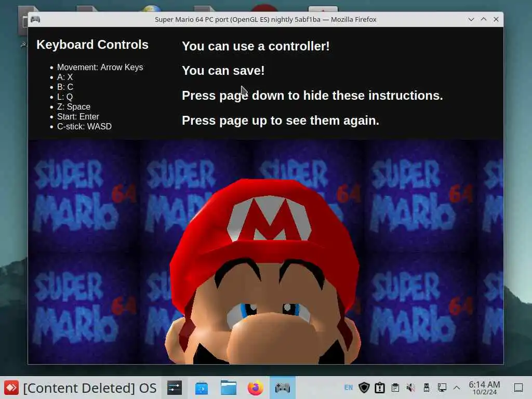Click "Press page up to see them again"
The image size is (532, 399).
[281, 121]
